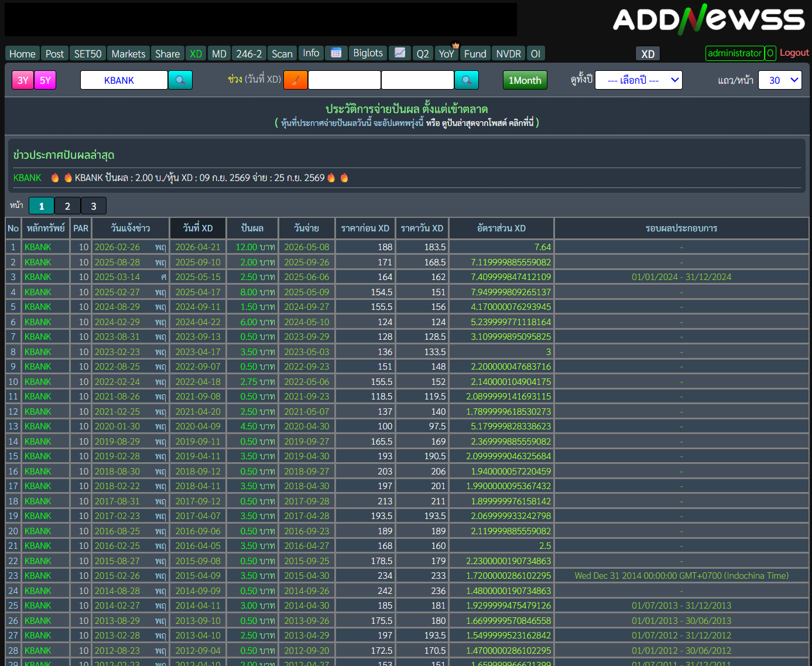Open the Q2 menu item
Image resolution: width=812 pixels, height=666 pixels.
point(423,54)
